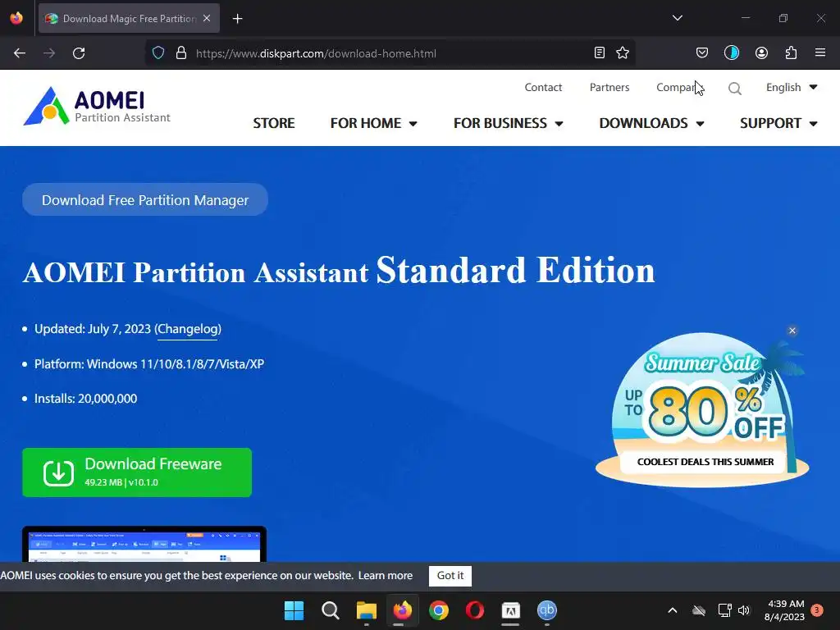Viewport: 840px width, 630px height.
Task: Open the Pocket save icon
Action: 702,52
